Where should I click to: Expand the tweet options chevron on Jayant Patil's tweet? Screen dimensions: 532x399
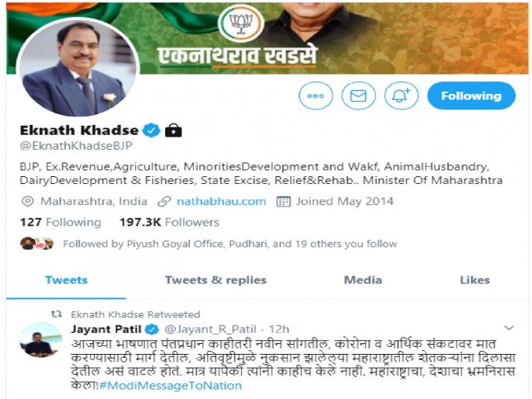click(509, 328)
